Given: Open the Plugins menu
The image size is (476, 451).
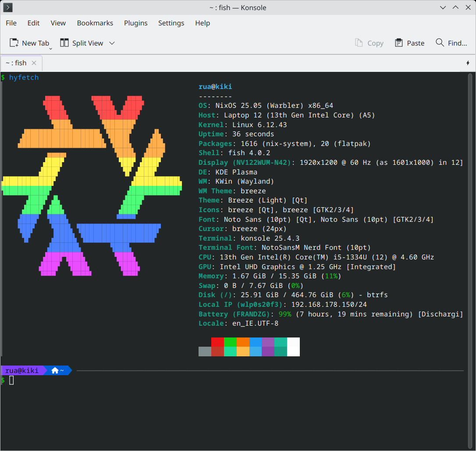Looking at the screenshot, I should (135, 23).
